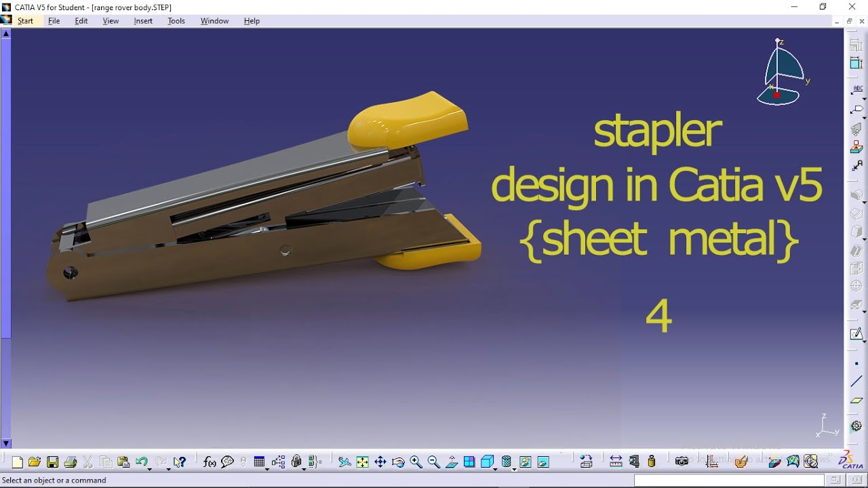Image resolution: width=868 pixels, height=488 pixels.
Task: Click the Zoom In magnifier
Action: point(416,462)
